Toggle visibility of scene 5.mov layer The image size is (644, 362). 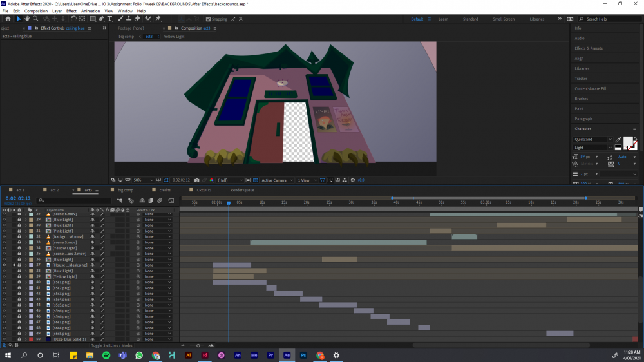point(4,242)
